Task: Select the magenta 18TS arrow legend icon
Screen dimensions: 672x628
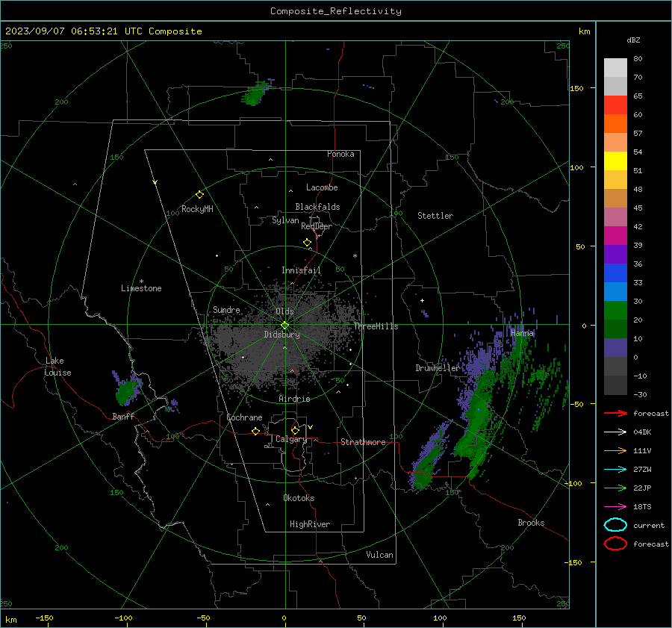Action: tap(615, 507)
